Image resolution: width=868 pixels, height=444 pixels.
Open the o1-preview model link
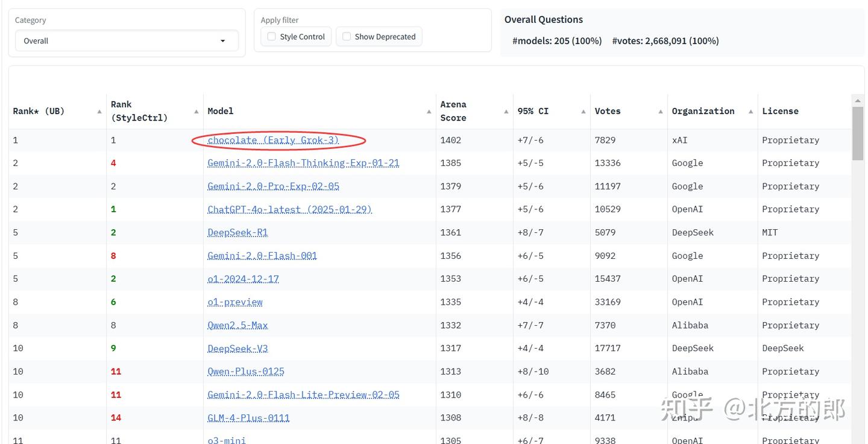pos(235,302)
